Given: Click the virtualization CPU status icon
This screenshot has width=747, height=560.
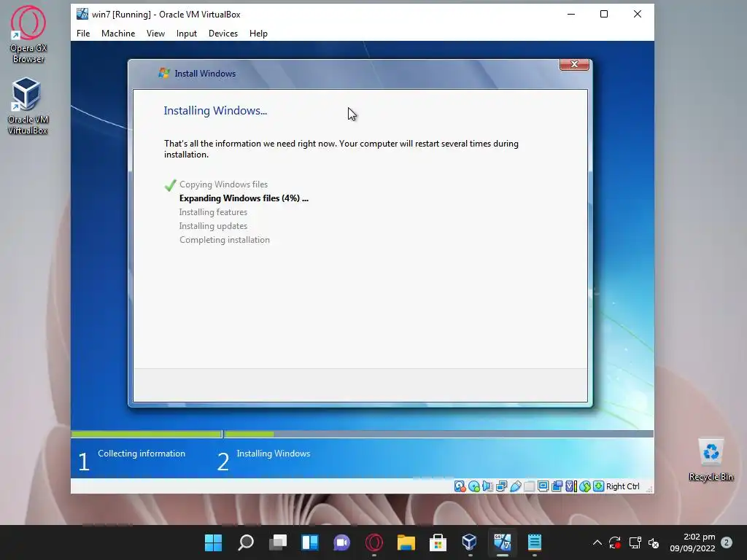Looking at the screenshot, I should [x=570, y=486].
